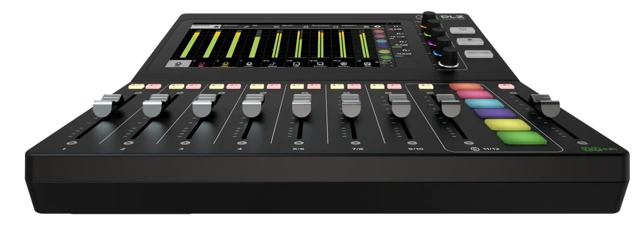Select channel 4 white microphone icon on screen
Screen dimensions: 644x232
click(x=249, y=64)
